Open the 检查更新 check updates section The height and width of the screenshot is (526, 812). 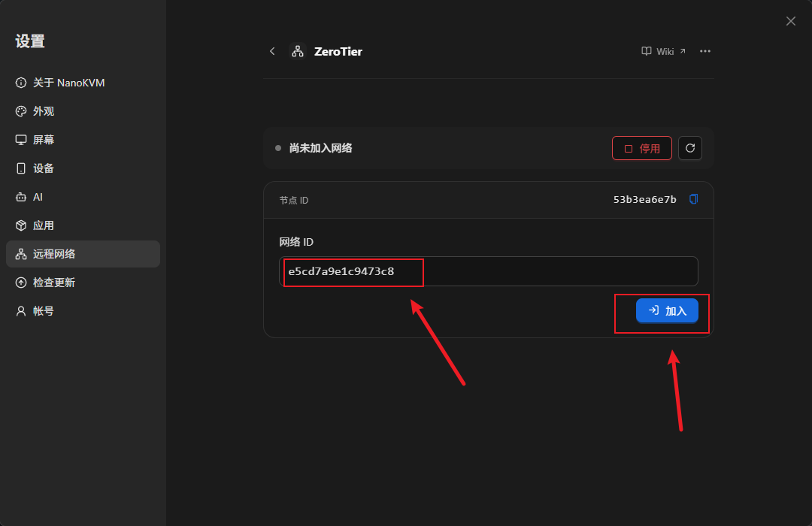click(83, 282)
